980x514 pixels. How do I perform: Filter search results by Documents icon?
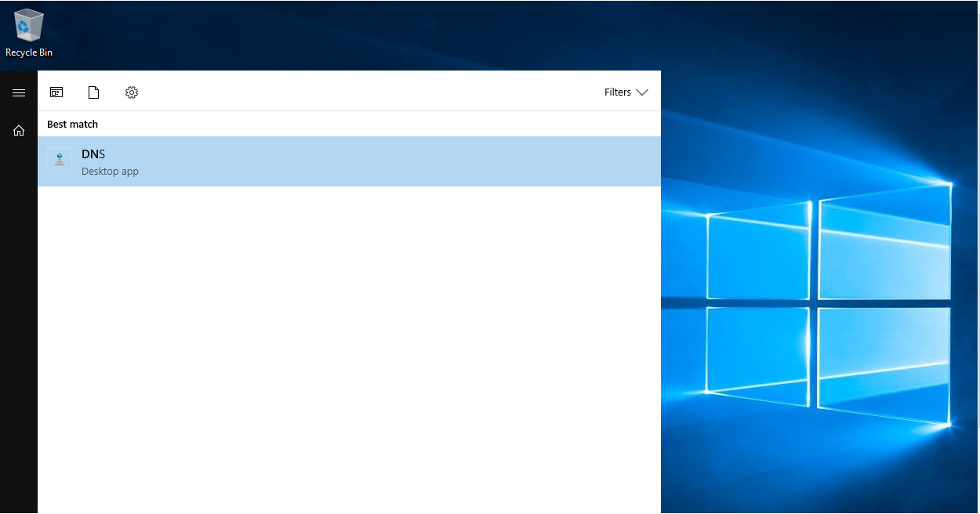[94, 92]
